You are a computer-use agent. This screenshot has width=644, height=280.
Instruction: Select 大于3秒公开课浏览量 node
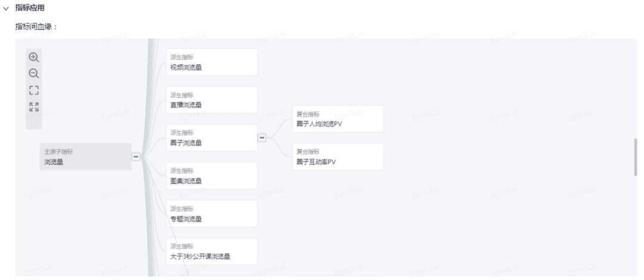pyautogui.click(x=212, y=251)
